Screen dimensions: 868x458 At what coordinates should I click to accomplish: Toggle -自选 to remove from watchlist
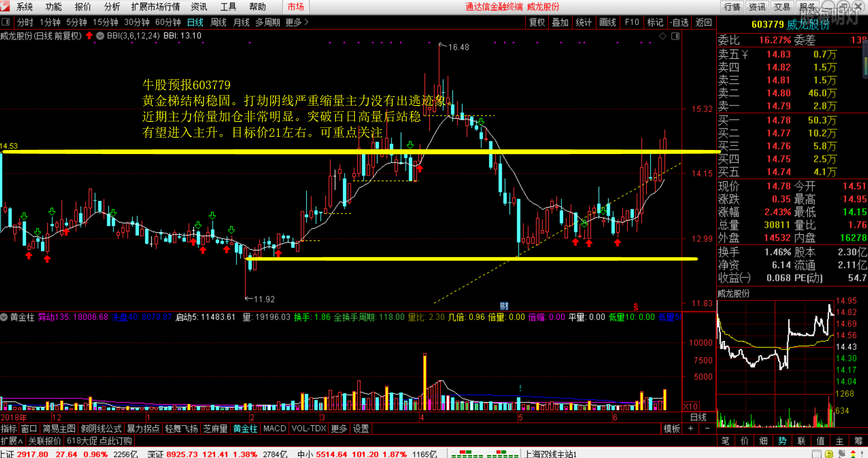pyautogui.click(x=679, y=22)
